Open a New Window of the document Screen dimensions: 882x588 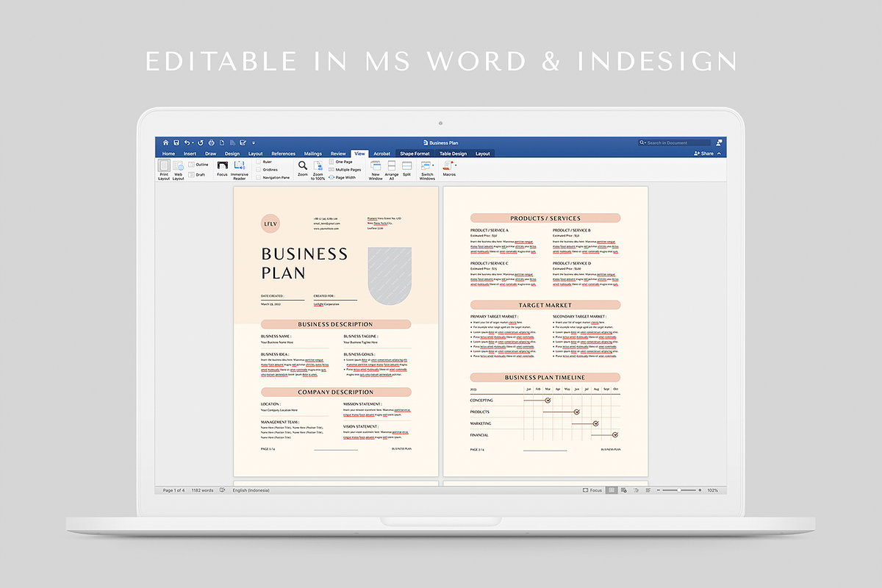[x=376, y=171]
